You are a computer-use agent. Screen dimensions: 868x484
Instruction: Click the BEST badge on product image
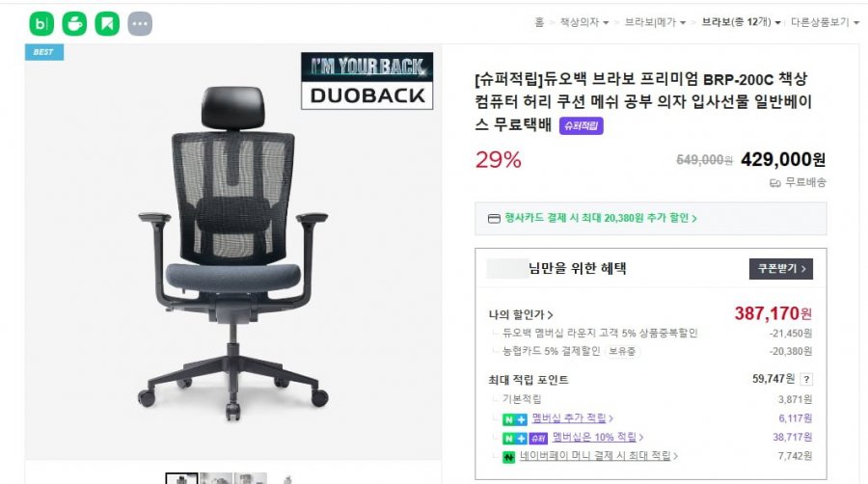[x=44, y=52]
